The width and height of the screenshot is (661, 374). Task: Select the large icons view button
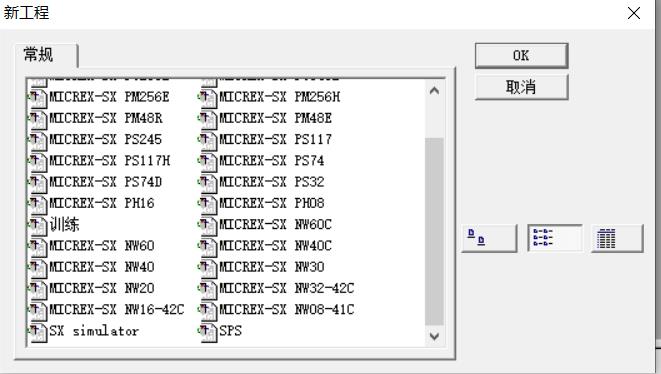pos(489,239)
